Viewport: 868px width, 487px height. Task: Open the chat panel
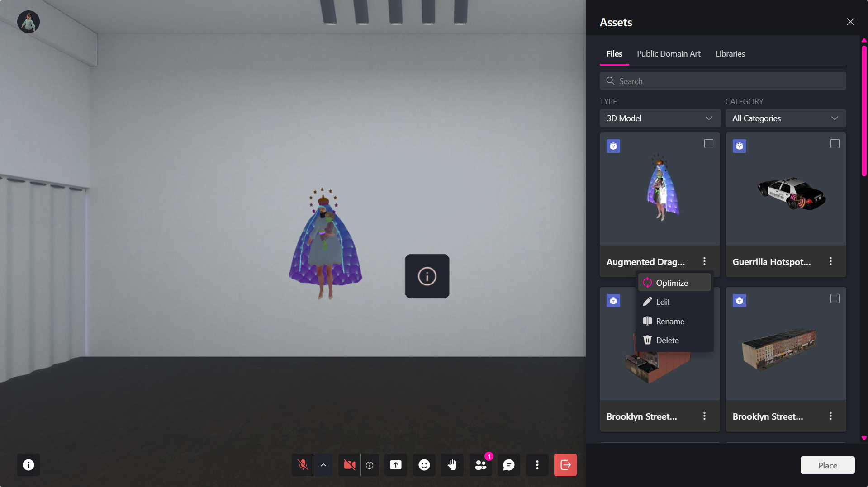coord(508,465)
